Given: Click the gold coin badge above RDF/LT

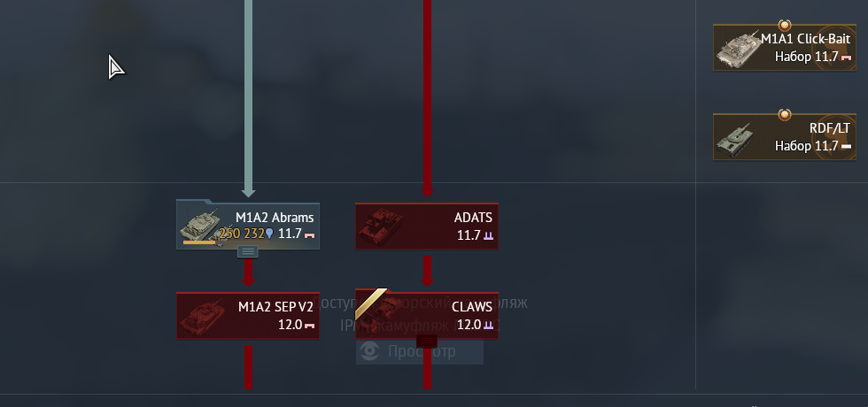Looking at the screenshot, I should tap(785, 114).
